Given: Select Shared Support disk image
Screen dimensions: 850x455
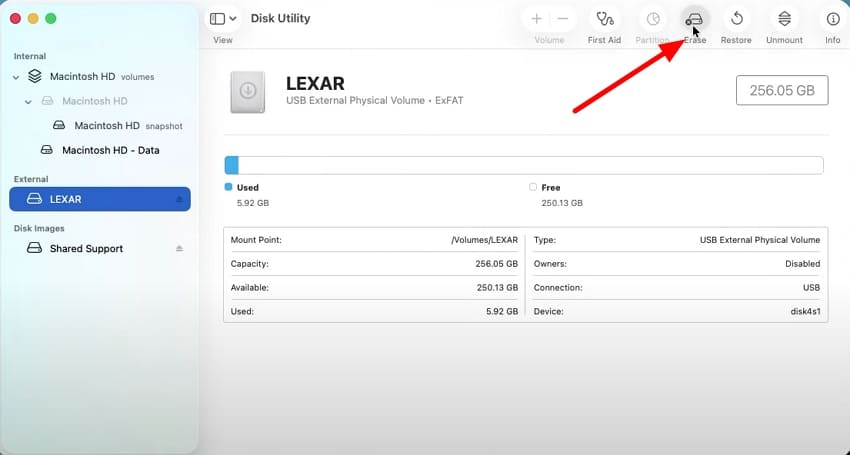Looking at the screenshot, I should [100, 248].
